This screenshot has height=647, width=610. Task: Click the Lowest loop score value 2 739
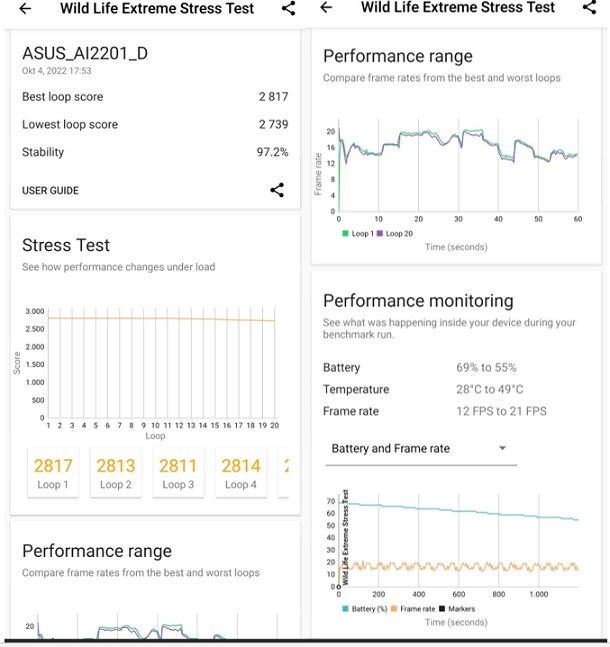click(x=273, y=124)
